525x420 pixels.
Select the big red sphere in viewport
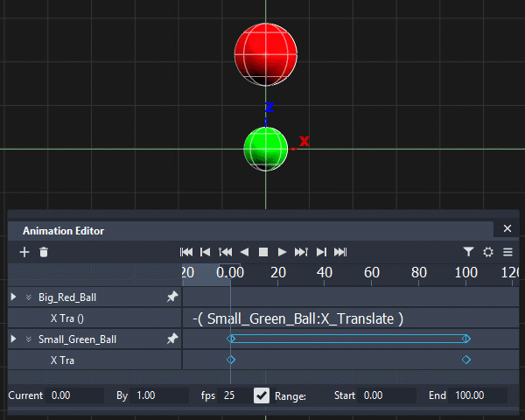click(x=266, y=54)
